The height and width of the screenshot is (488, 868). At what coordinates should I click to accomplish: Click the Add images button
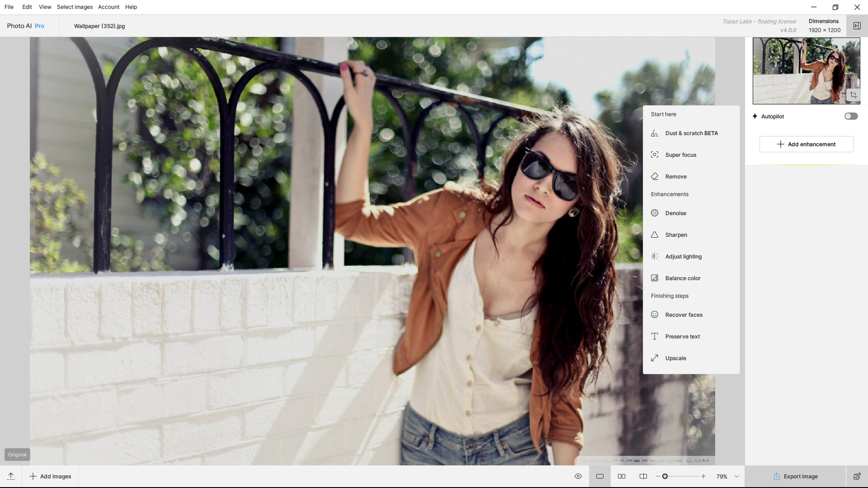click(x=50, y=476)
